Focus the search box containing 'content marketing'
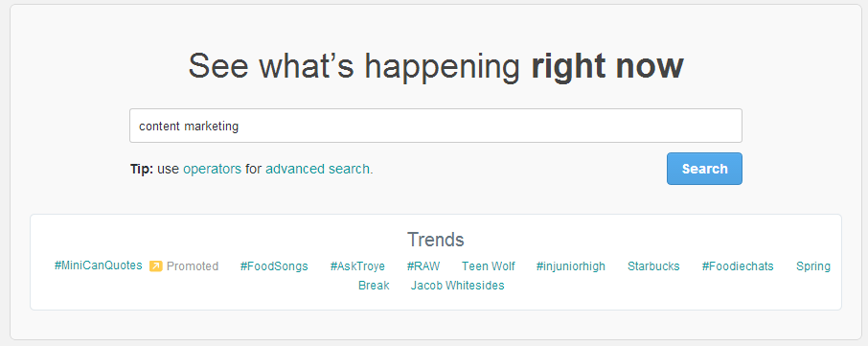 tap(436, 126)
